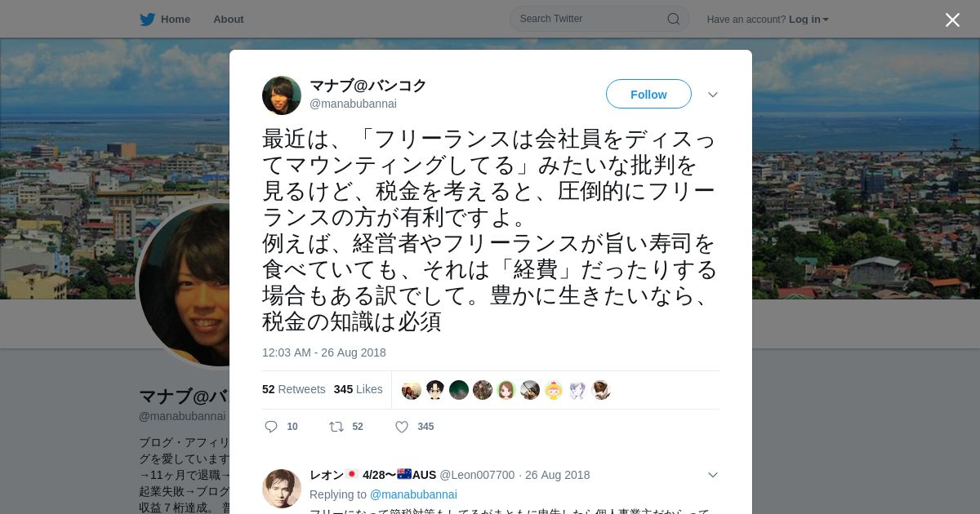Click the last liker avatar in row
This screenshot has height=514, width=980.
(x=601, y=390)
